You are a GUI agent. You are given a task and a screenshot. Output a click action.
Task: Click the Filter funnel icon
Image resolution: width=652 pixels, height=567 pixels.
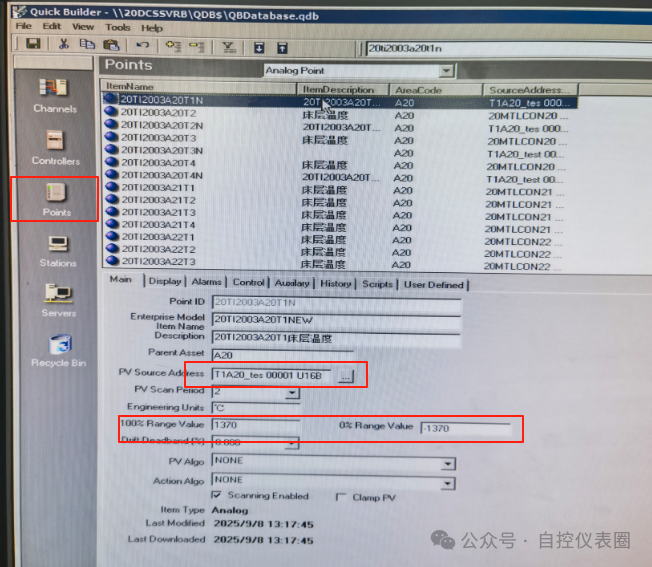[x=228, y=47]
